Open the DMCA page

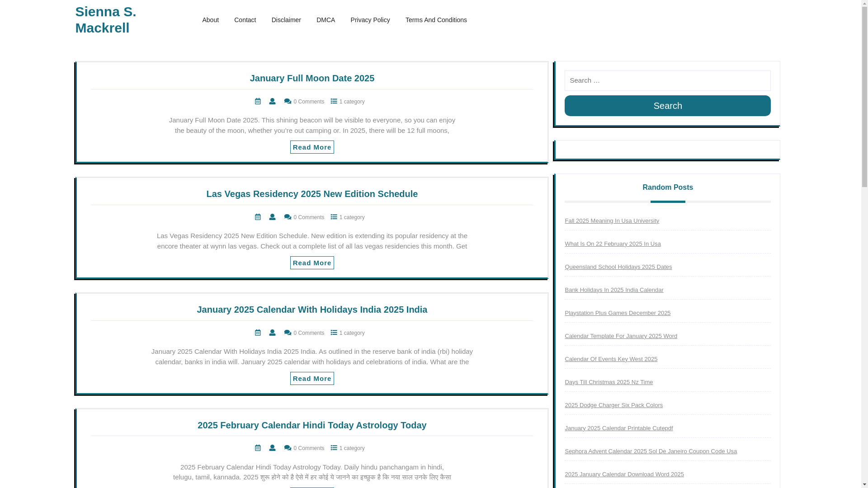coord(325,20)
